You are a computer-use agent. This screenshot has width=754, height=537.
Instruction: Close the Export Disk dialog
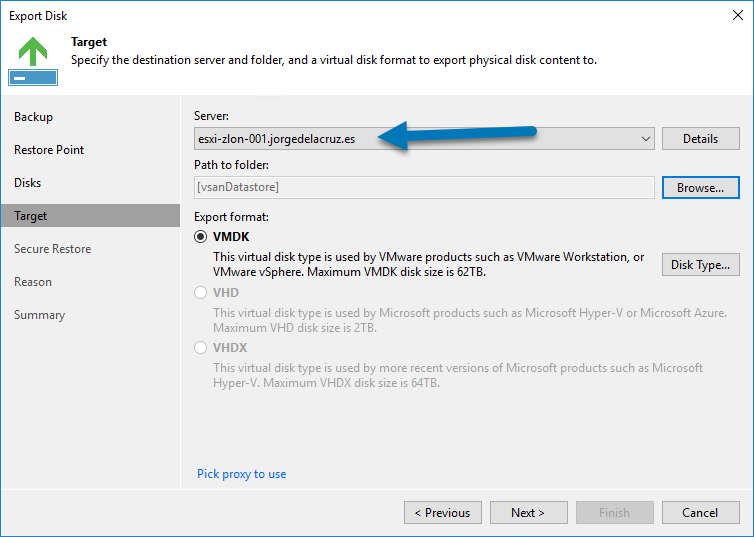point(738,15)
